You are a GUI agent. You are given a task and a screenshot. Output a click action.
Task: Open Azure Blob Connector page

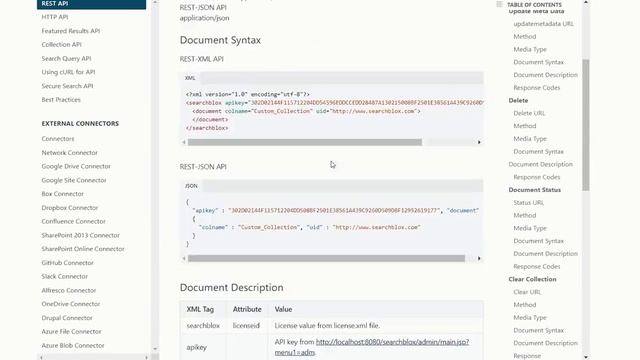click(x=73, y=345)
